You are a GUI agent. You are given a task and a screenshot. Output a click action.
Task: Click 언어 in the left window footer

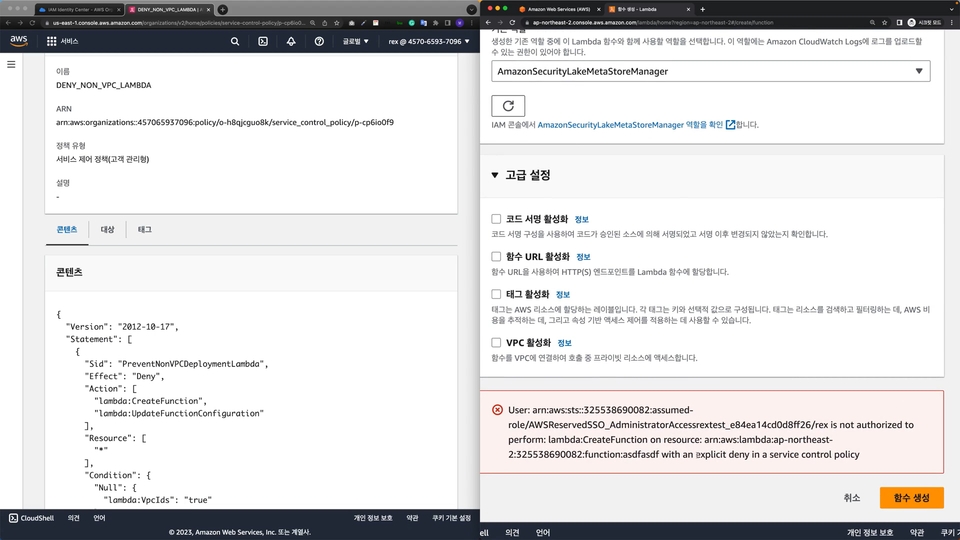[x=99, y=518]
